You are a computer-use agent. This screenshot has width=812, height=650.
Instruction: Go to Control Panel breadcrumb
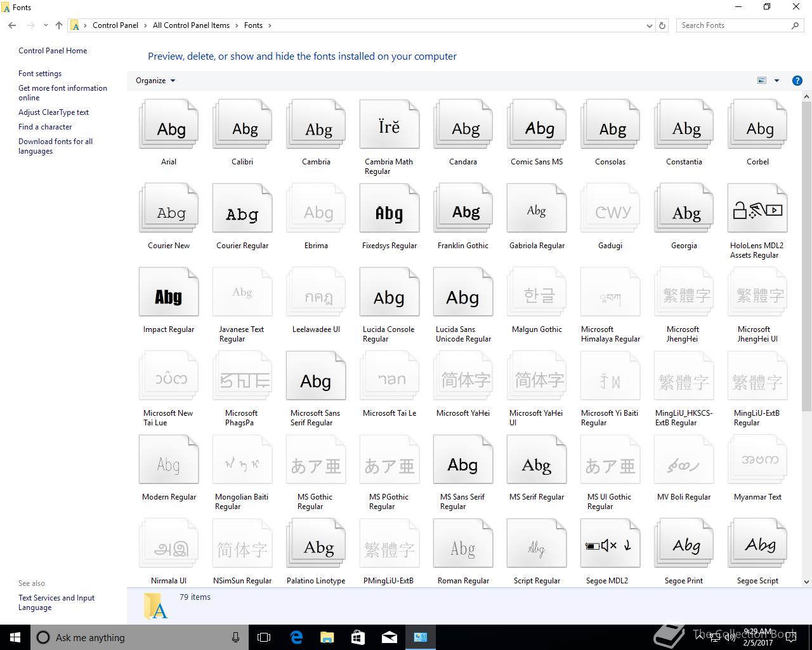115,25
